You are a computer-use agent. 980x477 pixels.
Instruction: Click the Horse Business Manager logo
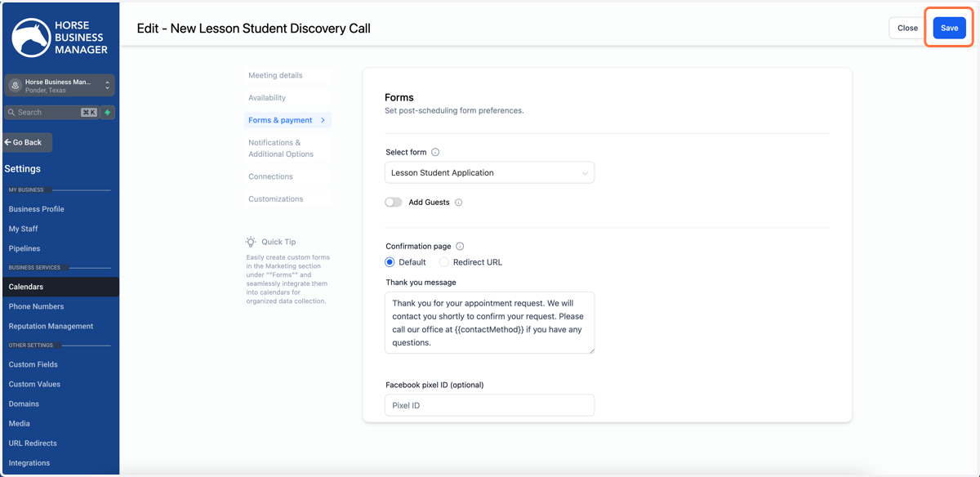[x=60, y=38]
